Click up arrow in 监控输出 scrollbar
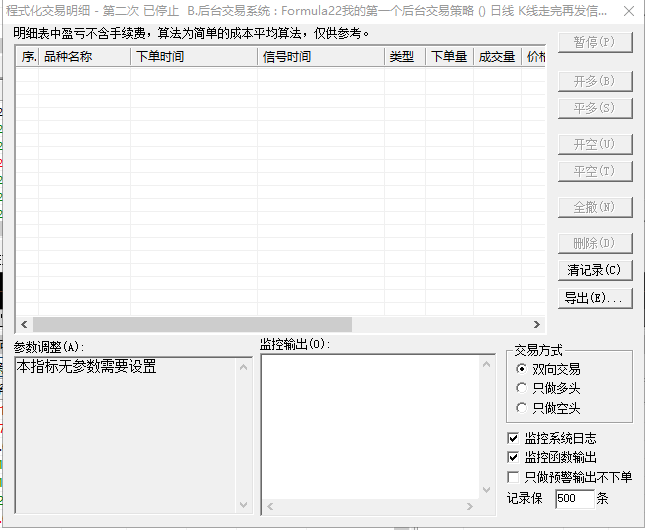Image resolution: width=645 pixels, height=530 pixels. coord(487,364)
